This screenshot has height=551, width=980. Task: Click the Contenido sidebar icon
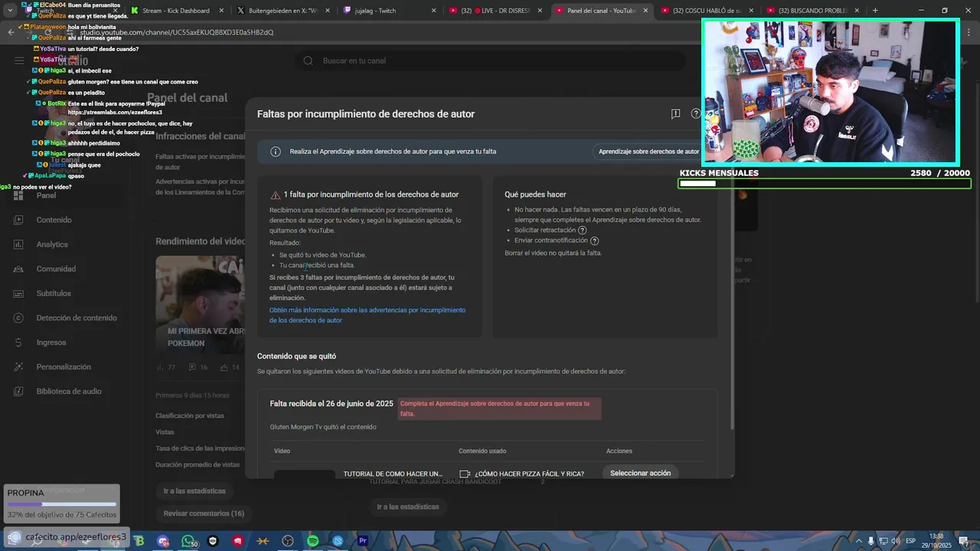(18, 220)
